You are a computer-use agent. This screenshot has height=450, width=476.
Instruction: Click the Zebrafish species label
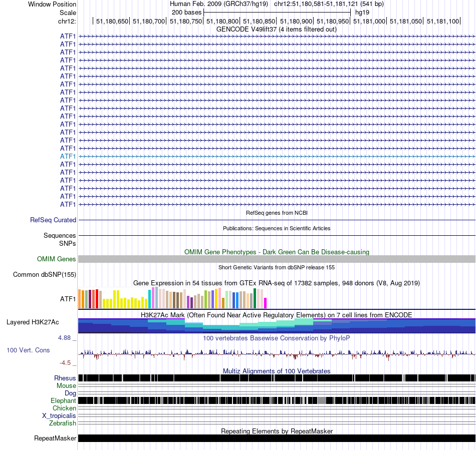point(62,423)
